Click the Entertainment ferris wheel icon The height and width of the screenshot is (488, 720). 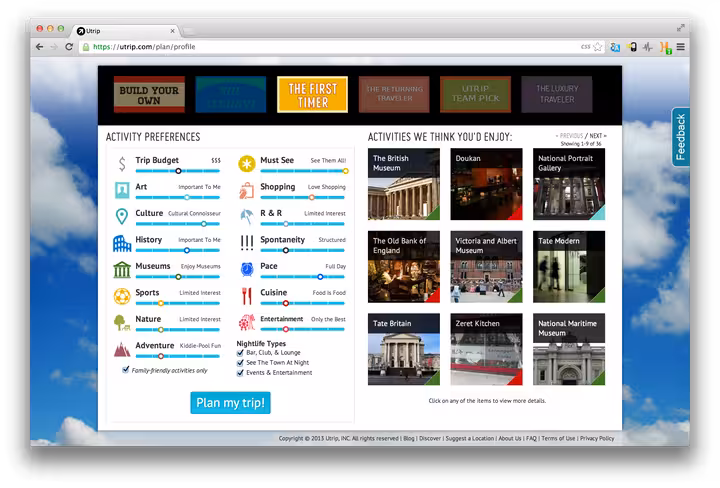[247, 322]
